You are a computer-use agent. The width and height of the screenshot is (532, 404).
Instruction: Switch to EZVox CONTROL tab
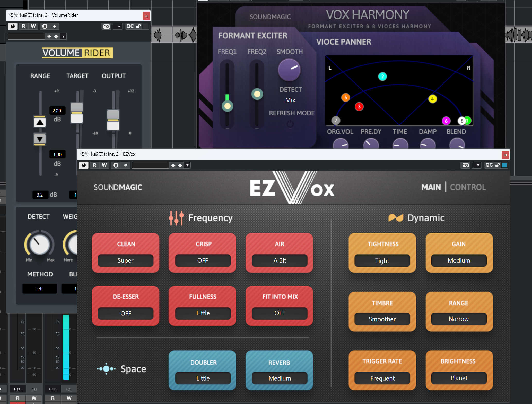point(468,187)
